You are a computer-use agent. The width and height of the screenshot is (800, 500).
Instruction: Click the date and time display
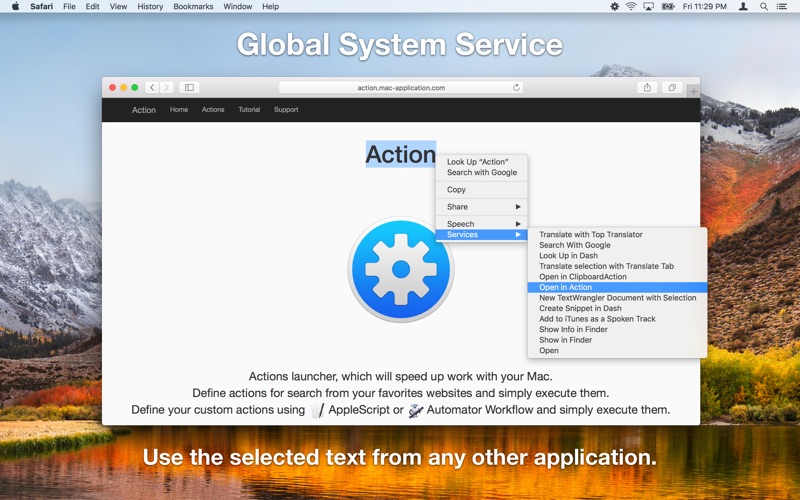(x=705, y=7)
